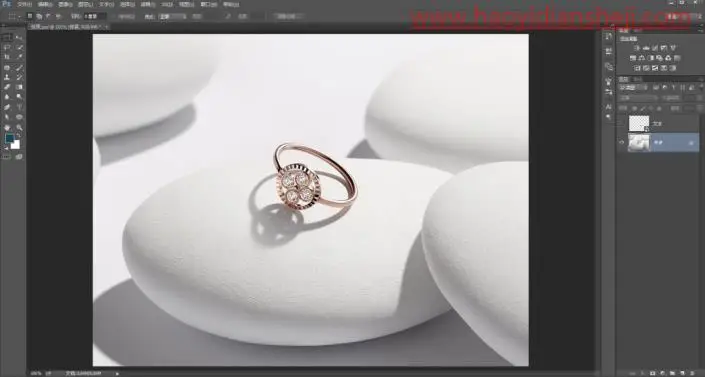Swap foreground and background colors

coord(18,135)
